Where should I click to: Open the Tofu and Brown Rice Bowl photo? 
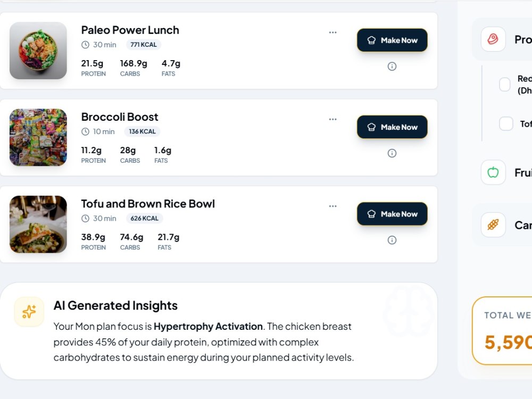[x=38, y=225]
